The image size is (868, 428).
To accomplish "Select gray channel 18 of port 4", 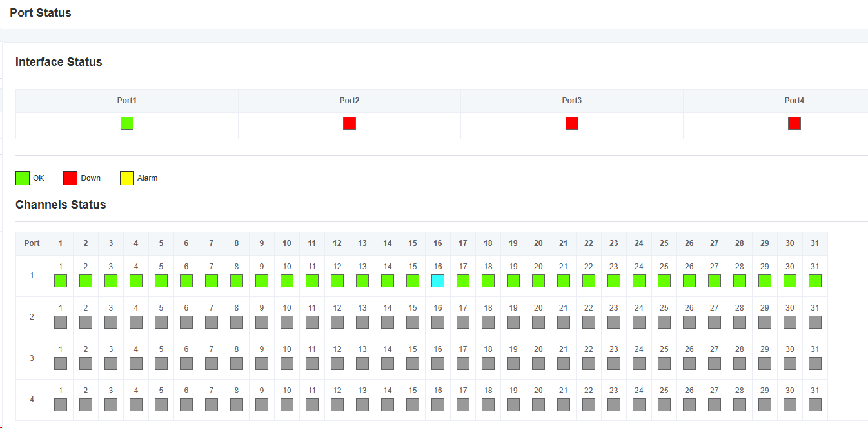I will (x=488, y=405).
